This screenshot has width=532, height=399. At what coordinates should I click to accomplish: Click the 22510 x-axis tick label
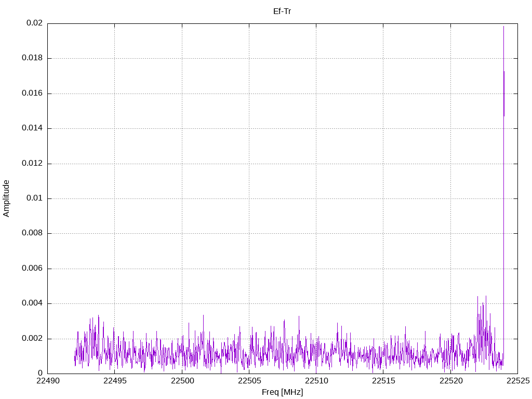point(316,381)
